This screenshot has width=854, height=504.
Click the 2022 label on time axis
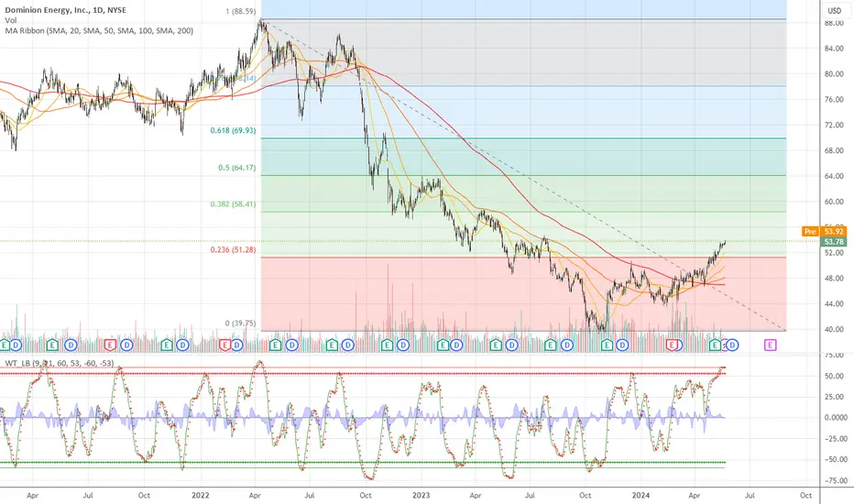(x=201, y=495)
